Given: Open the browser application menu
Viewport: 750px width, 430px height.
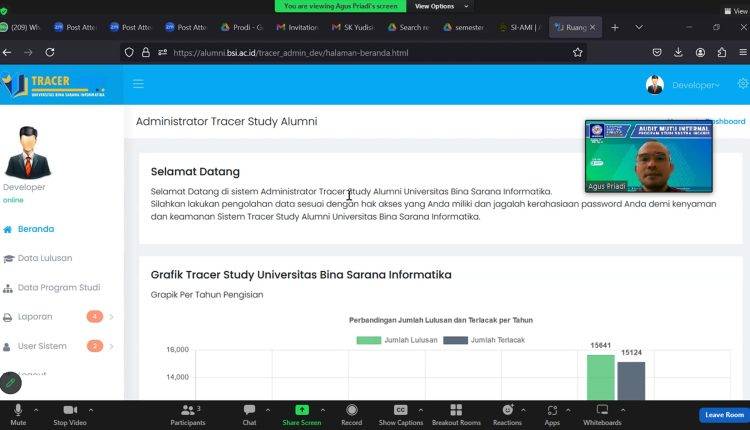Looking at the screenshot, I should coord(743,53).
